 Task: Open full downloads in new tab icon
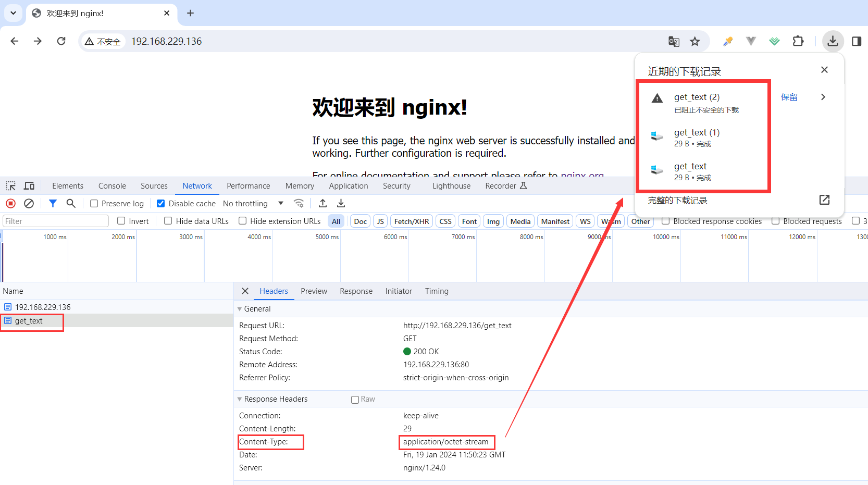click(x=824, y=200)
